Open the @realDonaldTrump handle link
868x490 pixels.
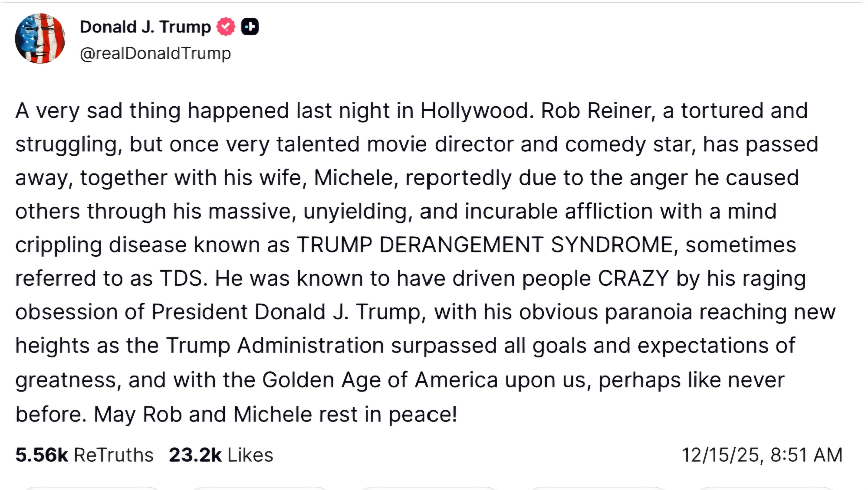(x=155, y=53)
